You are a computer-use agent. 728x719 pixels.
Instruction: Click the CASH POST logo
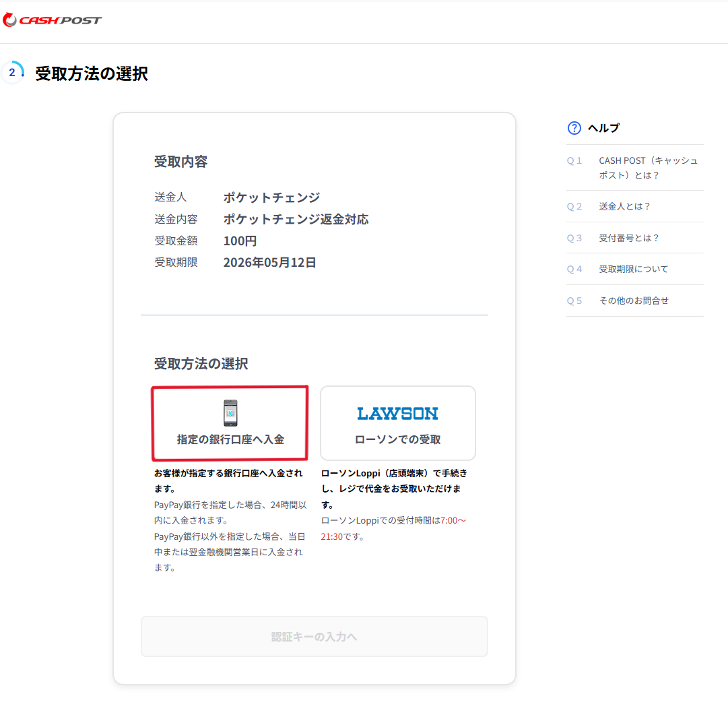click(x=52, y=20)
